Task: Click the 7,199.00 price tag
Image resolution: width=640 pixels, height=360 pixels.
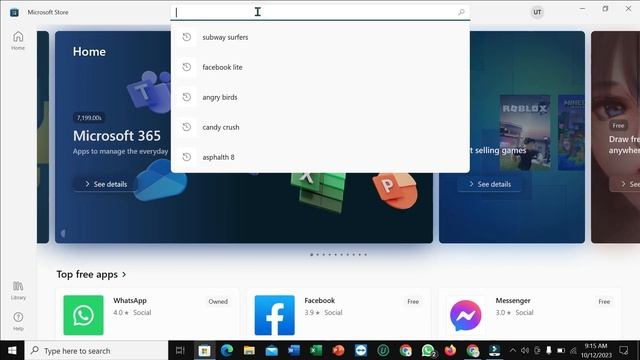Action: [x=89, y=118]
